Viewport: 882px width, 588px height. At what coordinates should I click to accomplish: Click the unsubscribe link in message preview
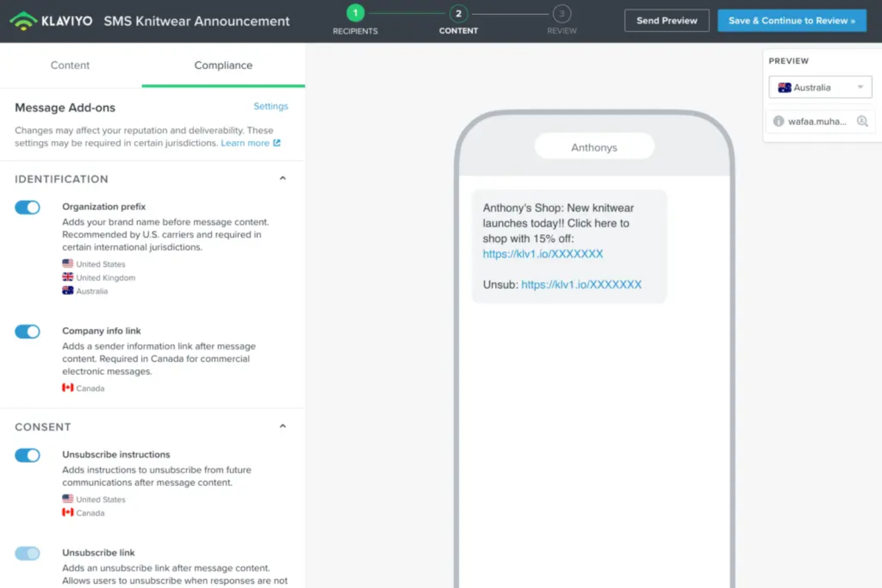pos(581,284)
